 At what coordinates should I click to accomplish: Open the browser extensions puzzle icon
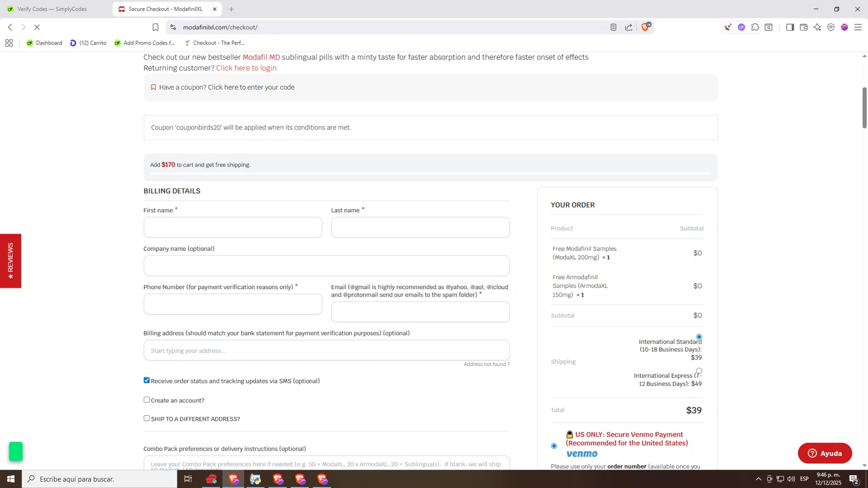[x=755, y=27]
